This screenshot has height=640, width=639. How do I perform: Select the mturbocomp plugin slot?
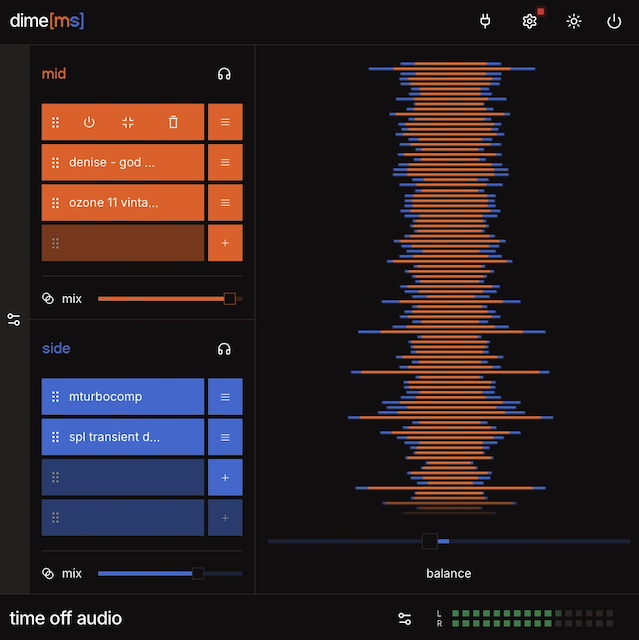(123, 397)
